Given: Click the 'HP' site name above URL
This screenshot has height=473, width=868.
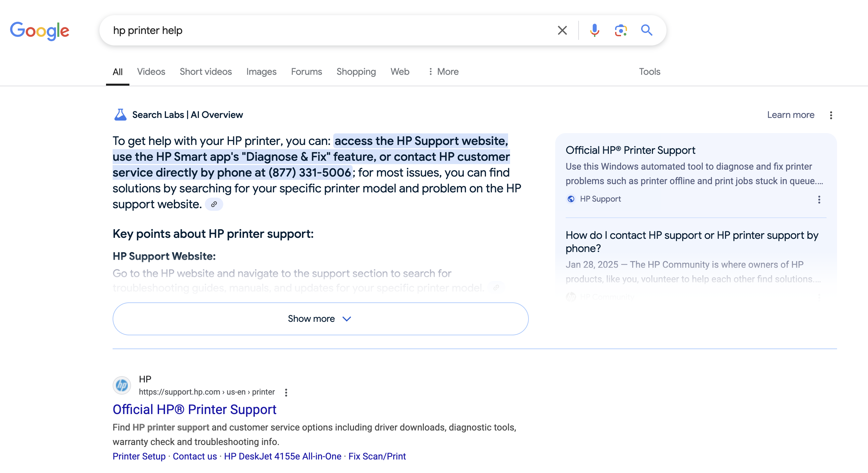Looking at the screenshot, I should [x=145, y=379].
